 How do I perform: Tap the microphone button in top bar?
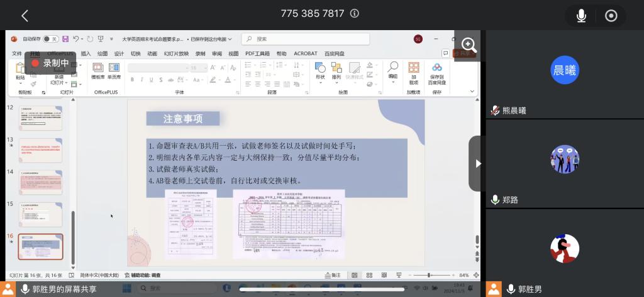[x=582, y=16]
